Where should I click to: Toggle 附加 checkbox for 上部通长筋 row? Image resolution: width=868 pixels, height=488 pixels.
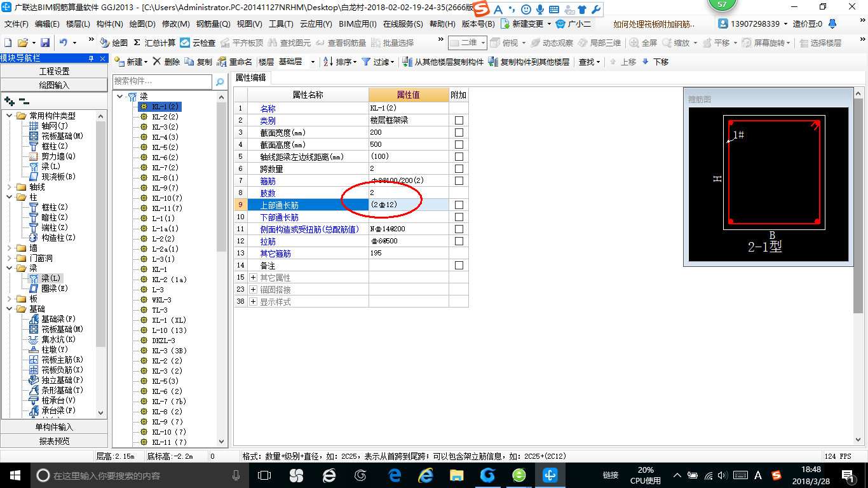click(x=459, y=205)
